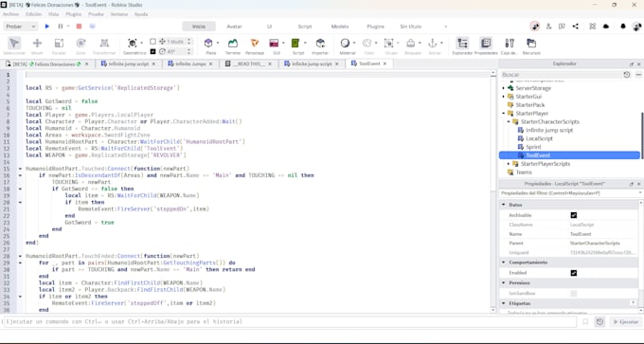Open the Ventana menu
This screenshot has width=644, height=344.
pyautogui.click(x=119, y=14)
